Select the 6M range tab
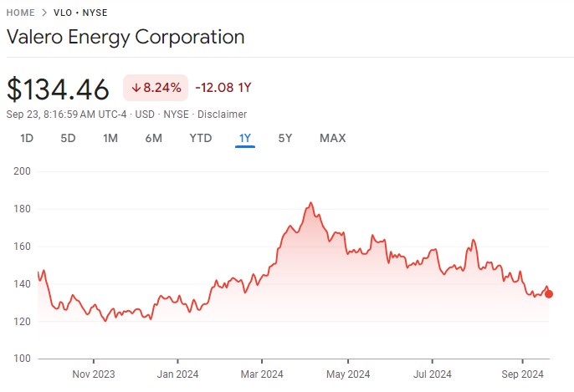 [153, 138]
